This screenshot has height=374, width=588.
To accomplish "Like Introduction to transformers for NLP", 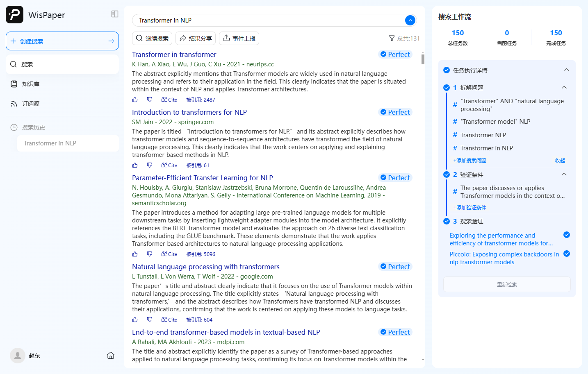I will point(135,165).
